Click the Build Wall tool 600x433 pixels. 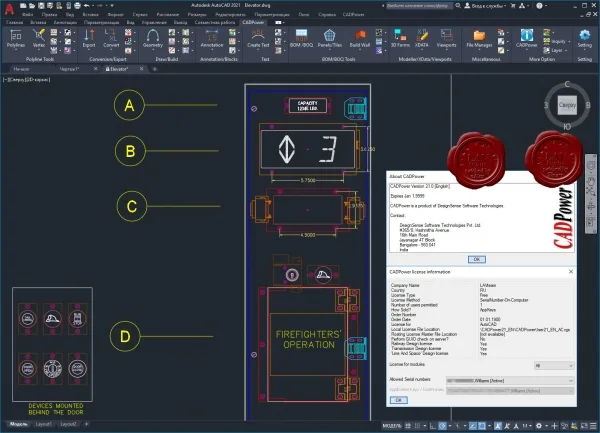pos(360,38)
